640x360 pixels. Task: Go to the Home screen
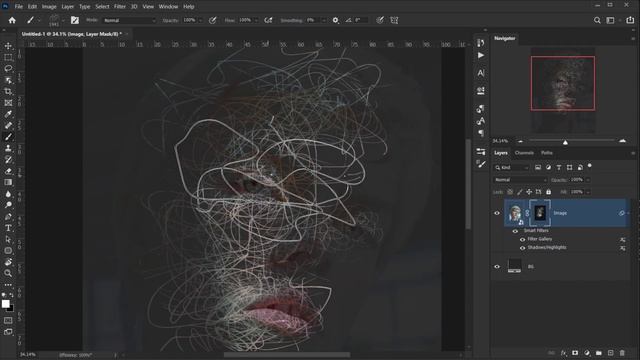(12, 20)
